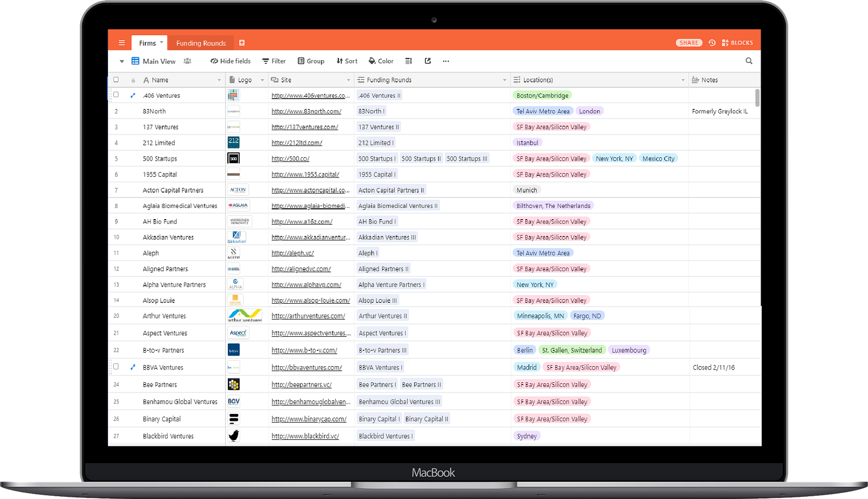Click the SHARE button
The image size is (868, 499).
click(x=689, y=43)
